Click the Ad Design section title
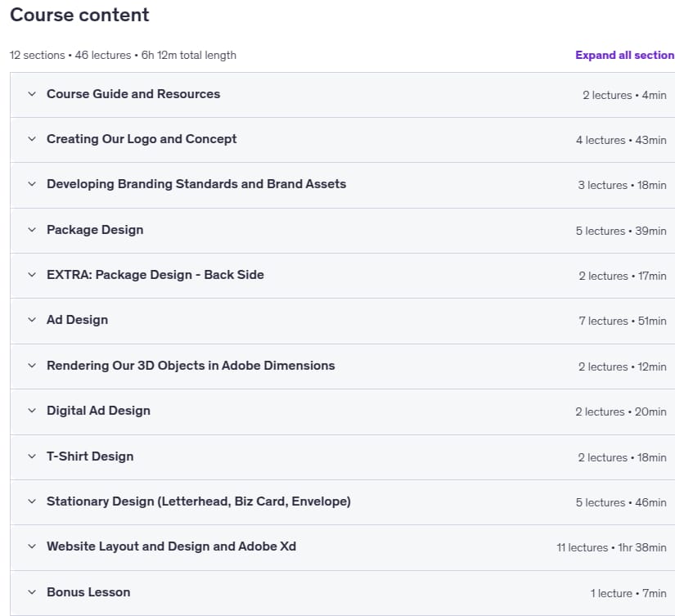 pos(78,320)
